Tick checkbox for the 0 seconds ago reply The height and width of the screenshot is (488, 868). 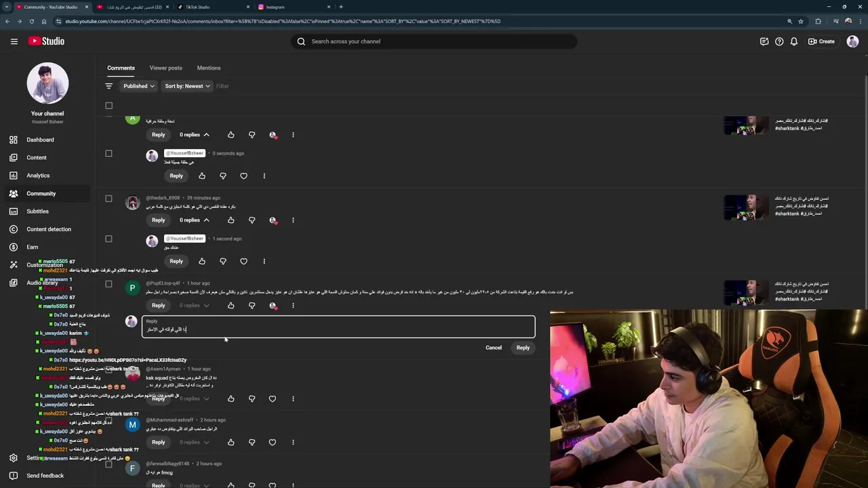tap(108, 153)
